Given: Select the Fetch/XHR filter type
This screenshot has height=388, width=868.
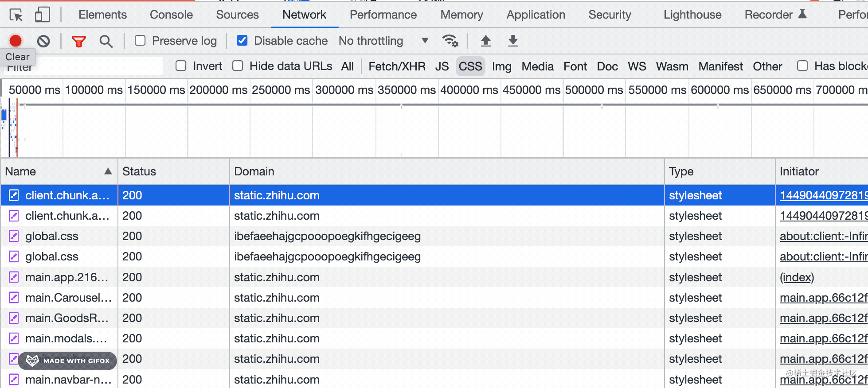Looking at the screenshot, I should 396,66.
